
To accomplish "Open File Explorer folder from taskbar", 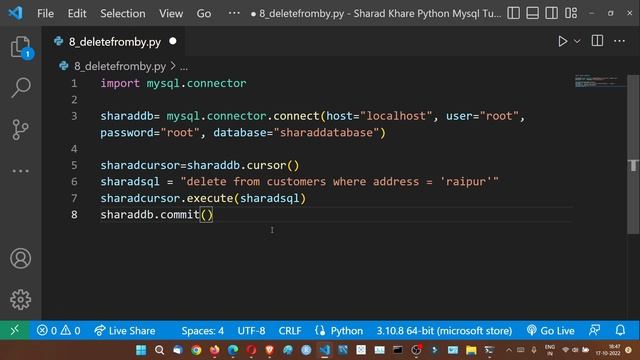I will coord(471,350).
